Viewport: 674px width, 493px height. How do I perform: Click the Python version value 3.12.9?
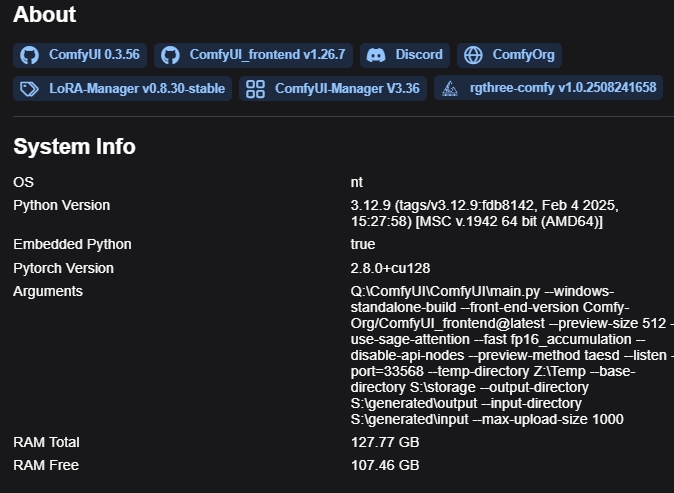click(x=484, y=213)
